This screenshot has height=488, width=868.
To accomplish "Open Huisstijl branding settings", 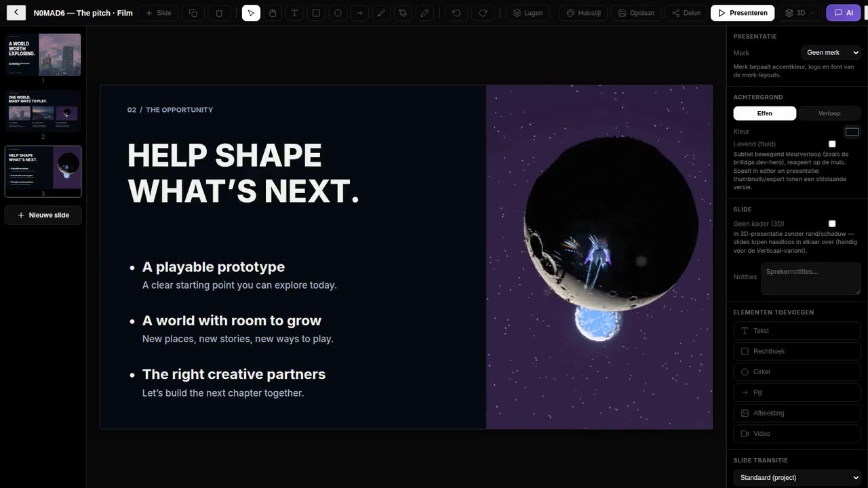I will [x=584, y=13].
